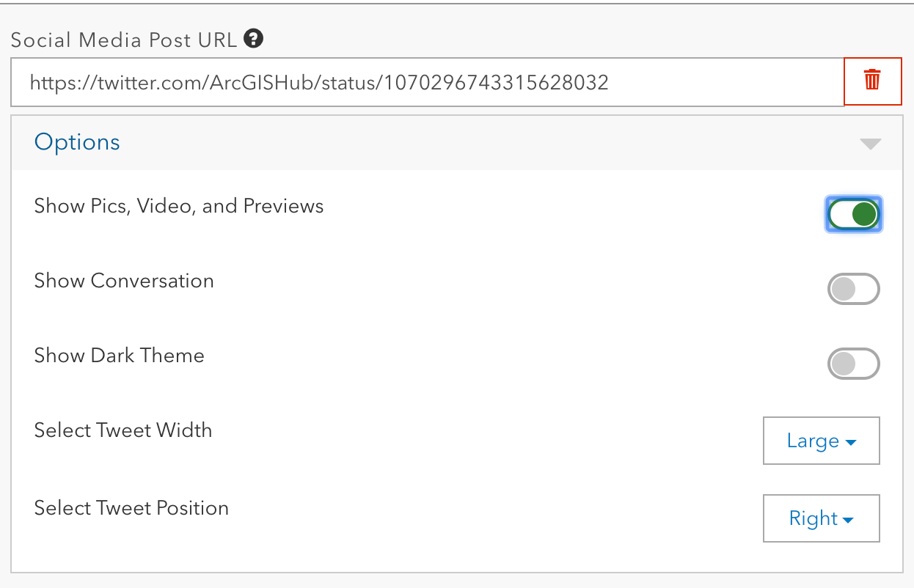Click the Show Pics, Video, and Previews label
Screen dimensions: 914x588
click(179, 206)
